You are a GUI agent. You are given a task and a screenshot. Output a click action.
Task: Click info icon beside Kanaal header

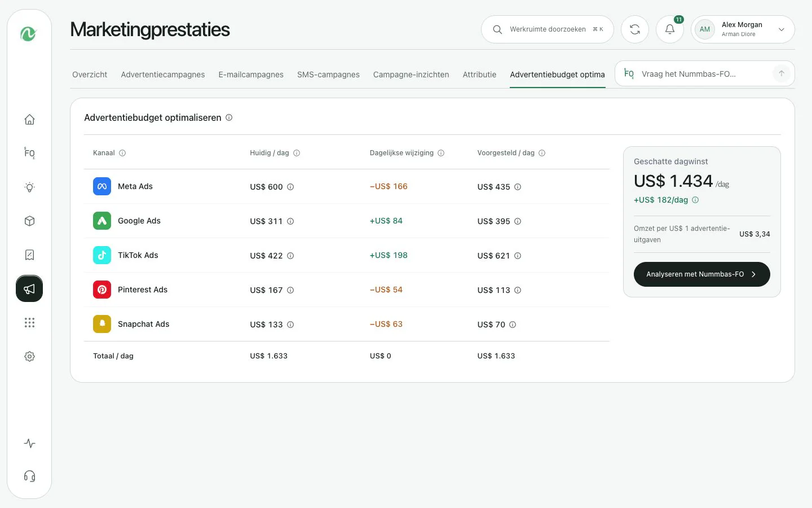coord(122,153)
